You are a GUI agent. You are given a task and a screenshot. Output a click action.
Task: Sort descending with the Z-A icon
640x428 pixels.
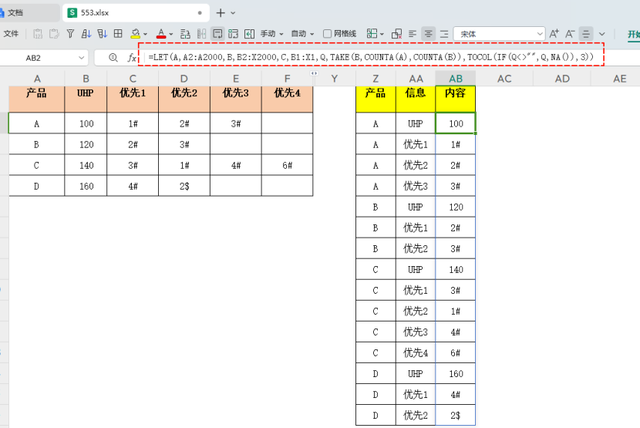(102, 34)
